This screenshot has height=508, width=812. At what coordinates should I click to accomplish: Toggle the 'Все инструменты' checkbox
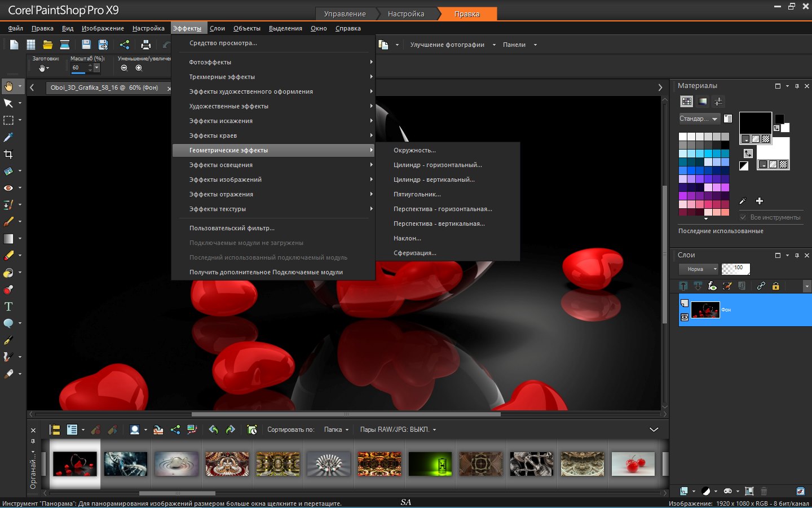point(743,217)
